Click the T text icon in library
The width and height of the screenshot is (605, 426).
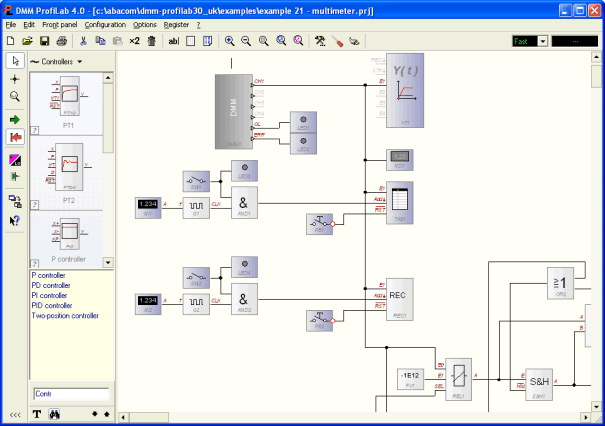pyautogui.click(x=37, y=414)
